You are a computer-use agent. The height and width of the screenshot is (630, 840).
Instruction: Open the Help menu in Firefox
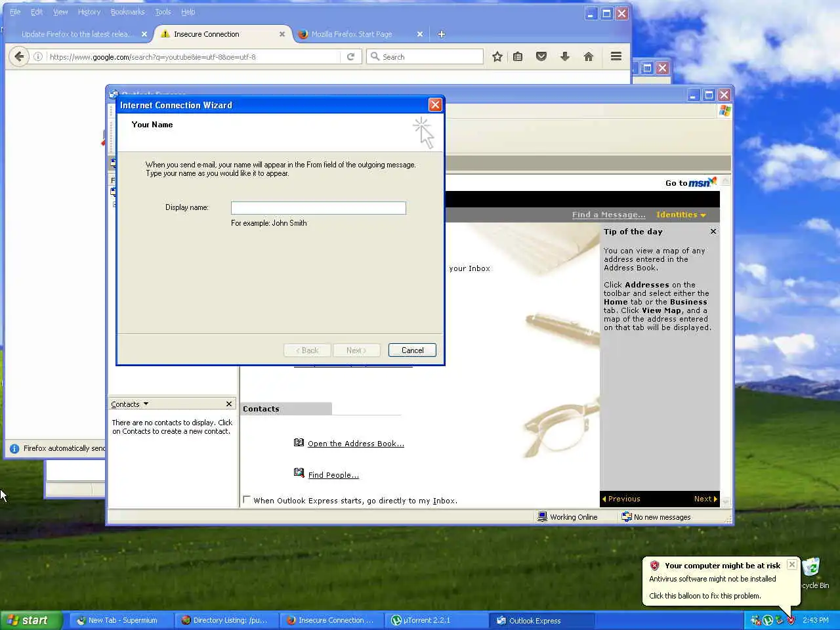pyautogui.click(x=188, y=12)
